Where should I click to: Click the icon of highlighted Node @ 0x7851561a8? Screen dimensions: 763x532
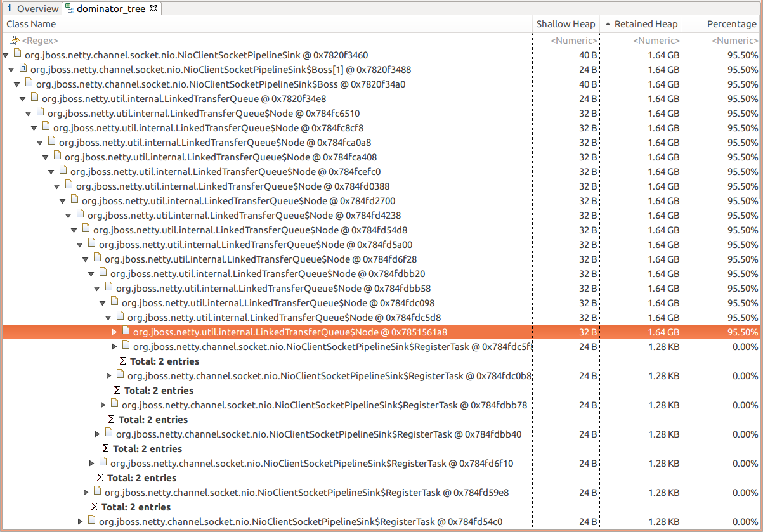126,332
